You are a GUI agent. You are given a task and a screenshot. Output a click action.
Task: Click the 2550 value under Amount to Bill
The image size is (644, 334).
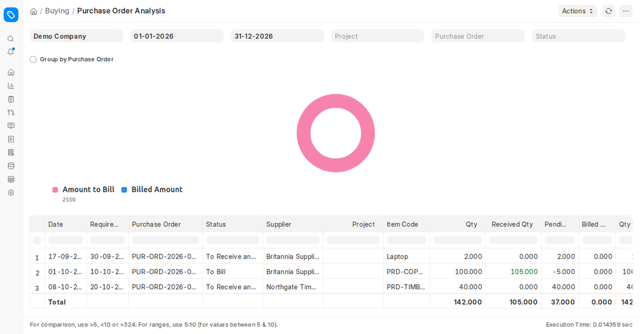(x=69, y=199)
